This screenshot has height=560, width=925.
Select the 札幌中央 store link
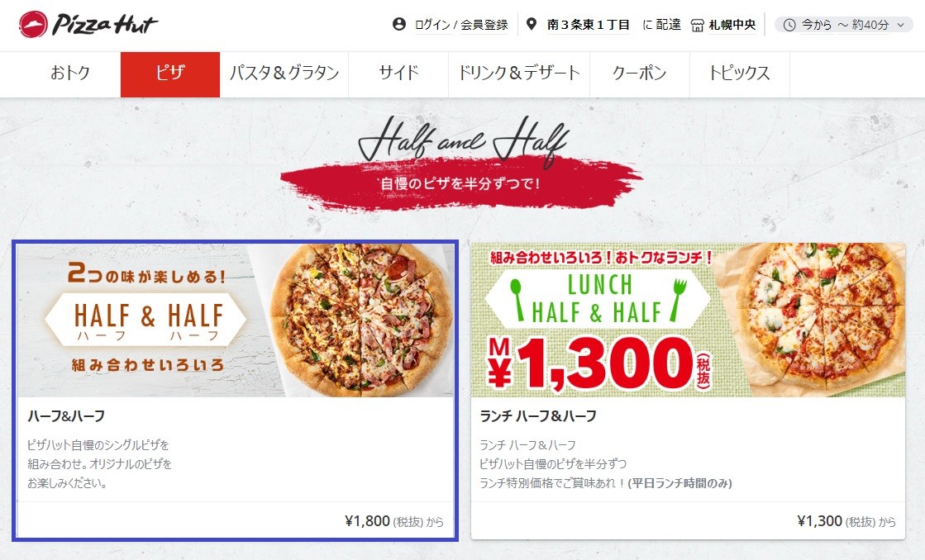[732, 25]
